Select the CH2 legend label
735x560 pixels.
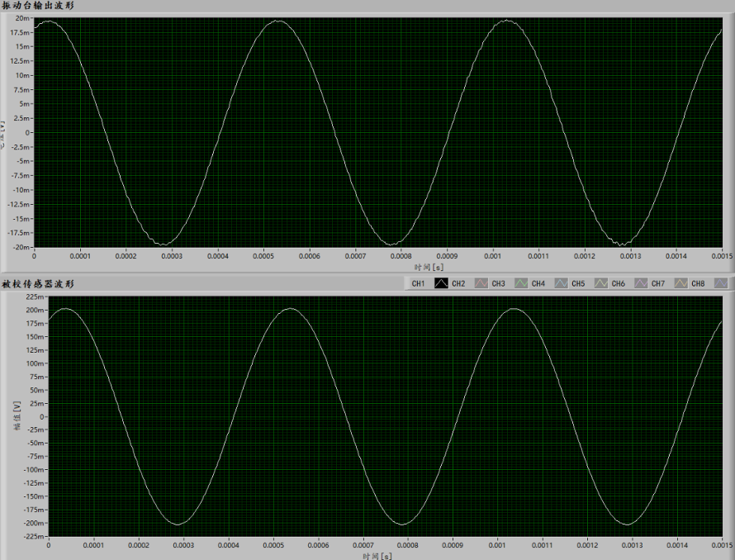(458, 284)
